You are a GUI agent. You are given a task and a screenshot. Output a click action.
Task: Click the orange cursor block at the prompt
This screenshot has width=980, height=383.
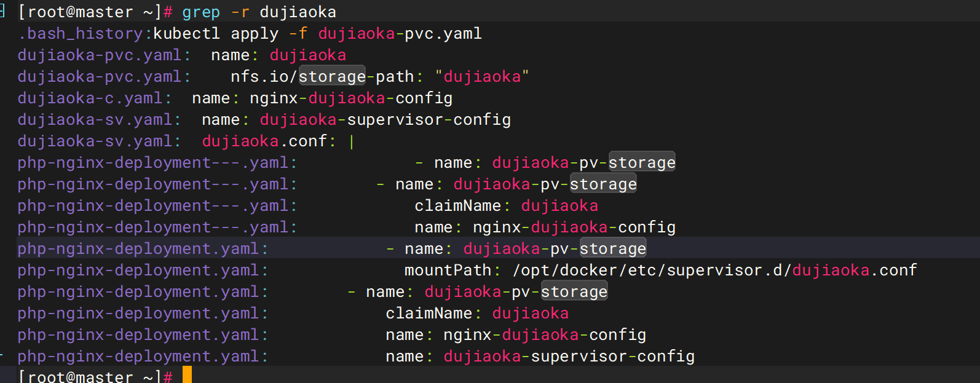[187, 374]
